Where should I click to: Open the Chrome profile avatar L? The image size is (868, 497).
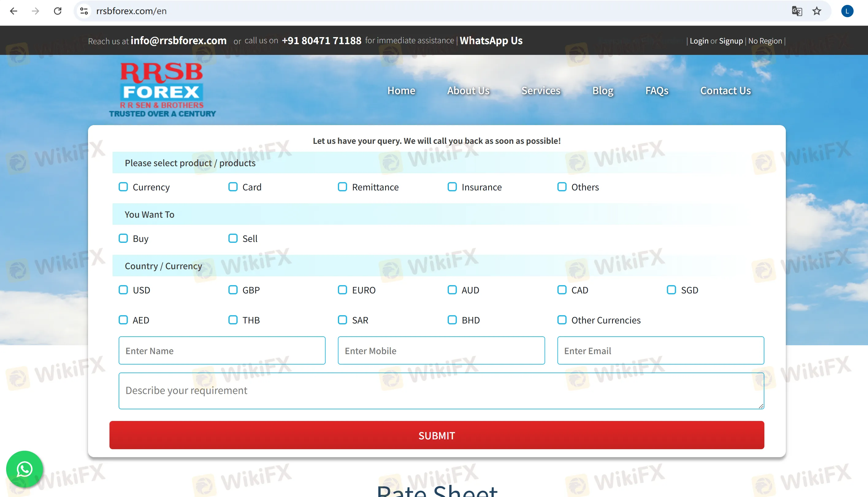847,11
